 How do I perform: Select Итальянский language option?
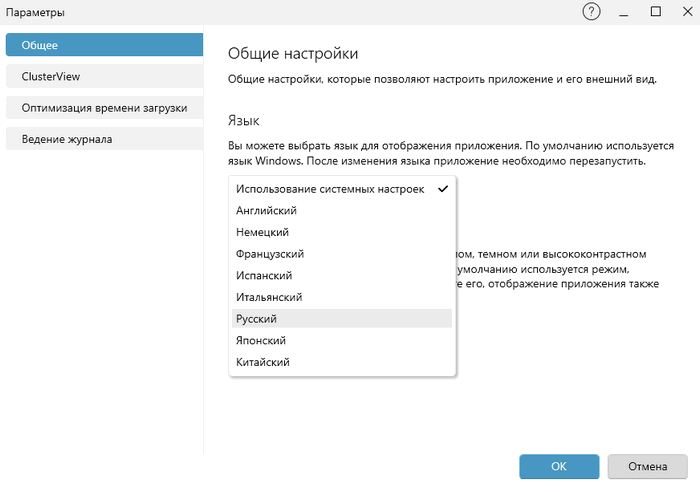tap(269, 297)
